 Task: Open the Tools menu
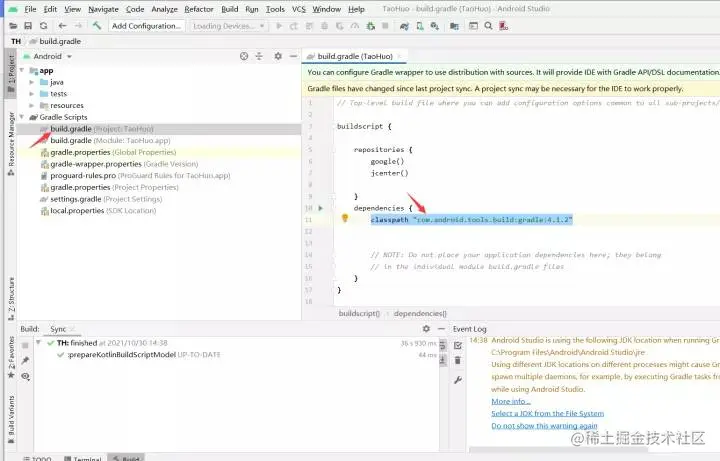275,9
